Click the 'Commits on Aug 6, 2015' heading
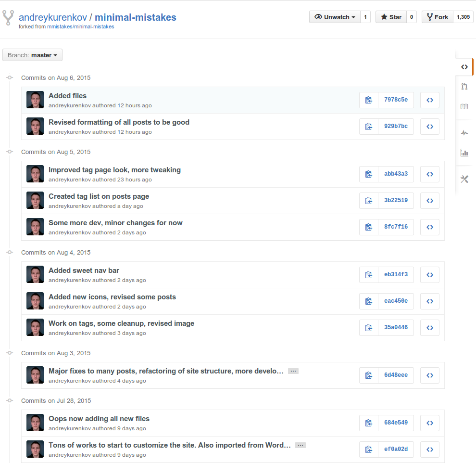Viewport: 476px width, 463px height. click(56, 78)
